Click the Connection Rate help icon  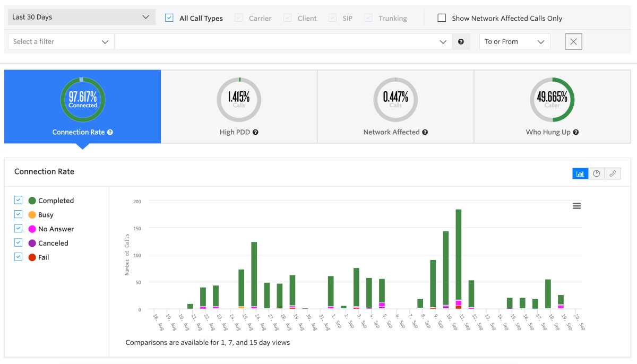click(110, 132)
